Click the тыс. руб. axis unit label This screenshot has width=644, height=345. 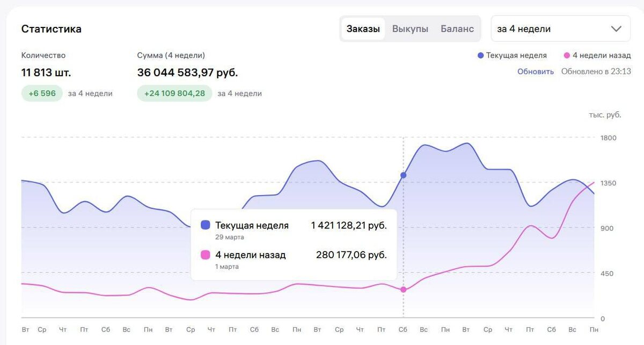click(x=605, y=115)
